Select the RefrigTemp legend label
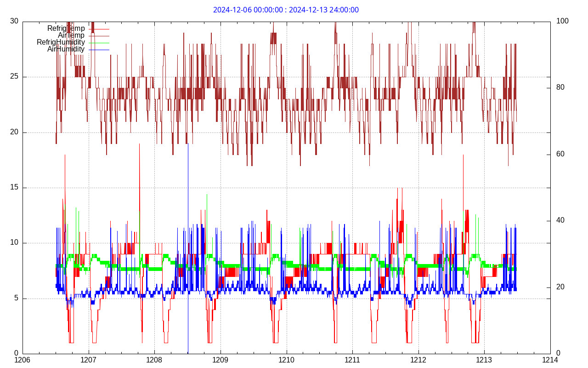588x368 pixels. tap(66, 29)
